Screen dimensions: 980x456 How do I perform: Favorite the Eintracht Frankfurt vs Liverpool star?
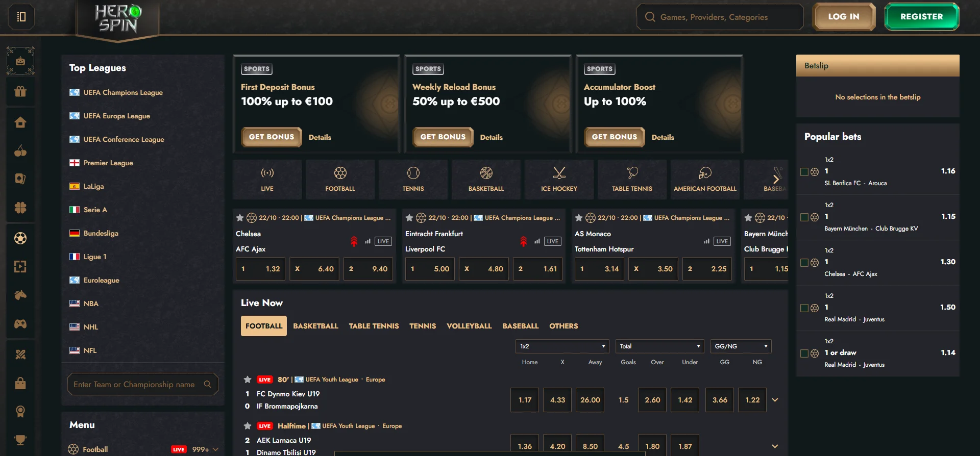tap(409, 218)
